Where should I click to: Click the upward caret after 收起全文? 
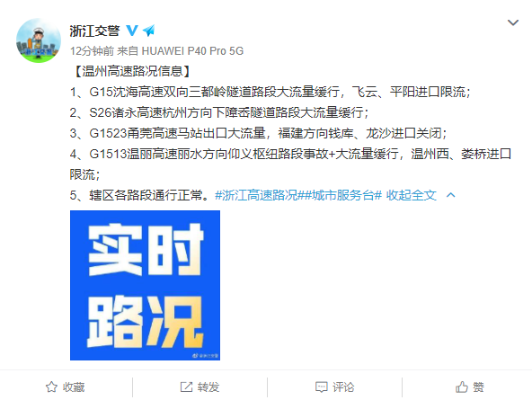[x=450, y=195]
